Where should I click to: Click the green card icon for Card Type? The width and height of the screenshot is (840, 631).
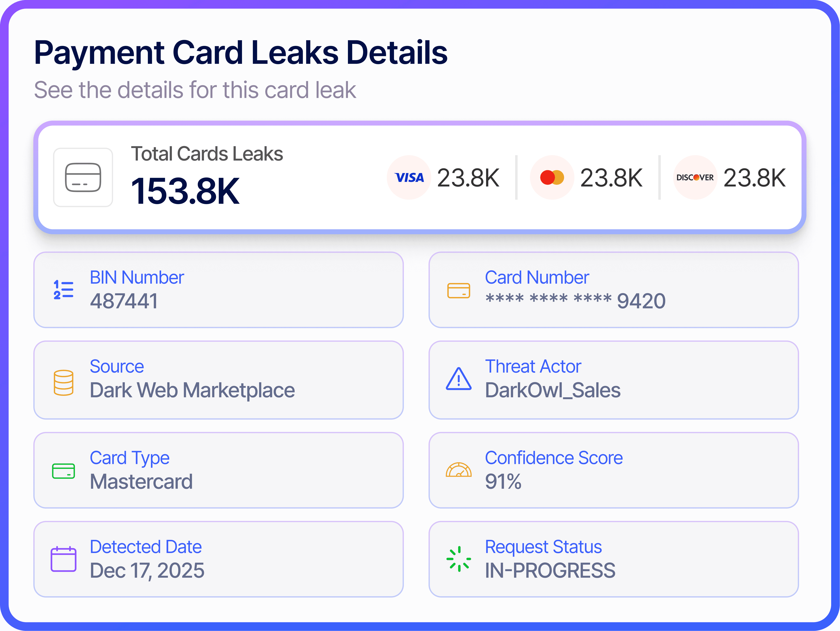(x=63, y=471)
